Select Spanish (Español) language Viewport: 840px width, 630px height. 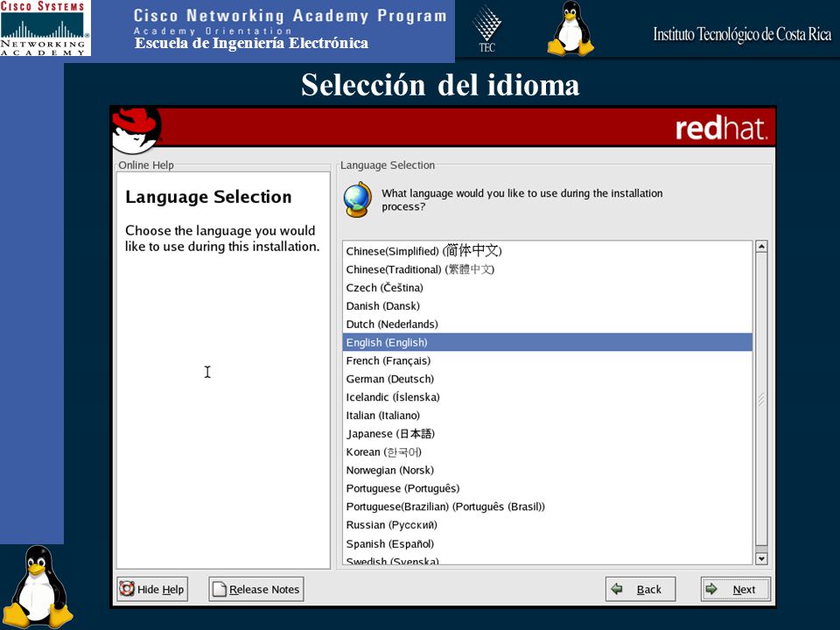[547, 543]
